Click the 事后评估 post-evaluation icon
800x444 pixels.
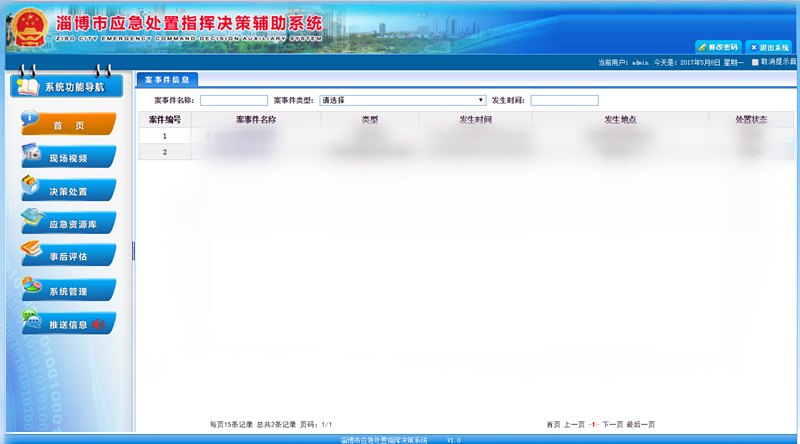point(31,253)
